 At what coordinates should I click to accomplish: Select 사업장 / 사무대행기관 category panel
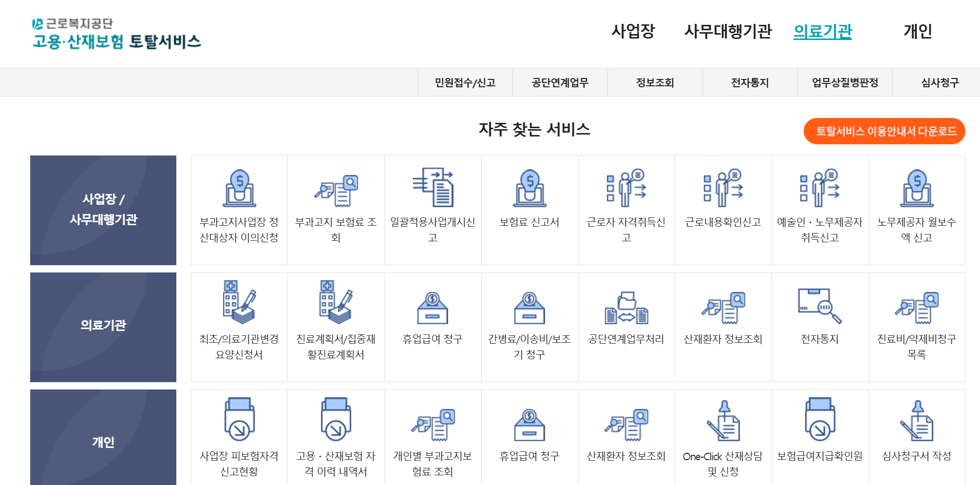(103, 210)
